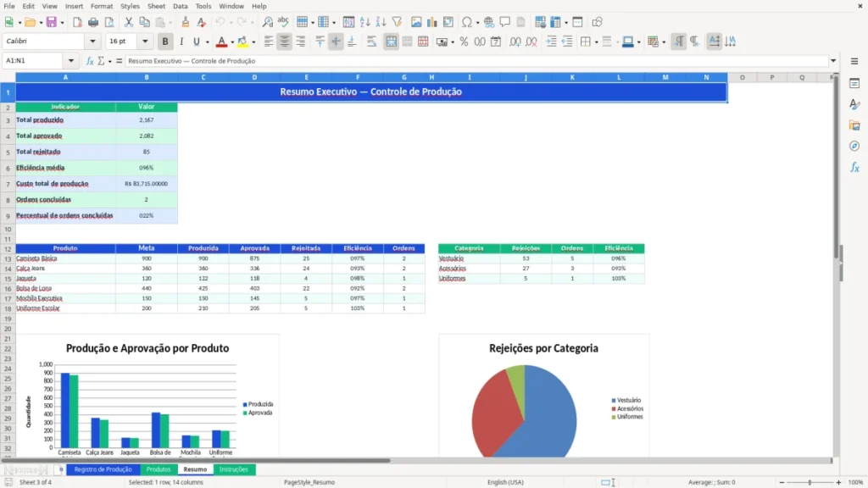Open sidebar Functions fx icon
This screenshot has width=868, height=488.
[x=854, y=167]
